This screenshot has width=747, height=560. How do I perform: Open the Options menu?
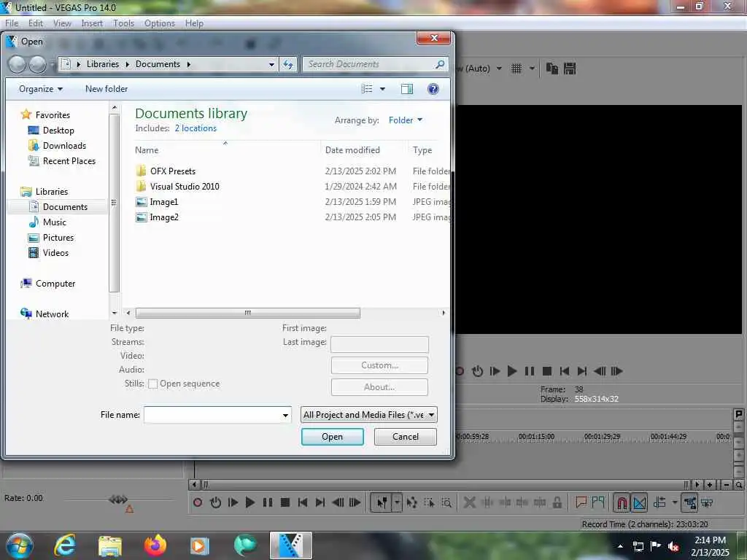[160, 23]
